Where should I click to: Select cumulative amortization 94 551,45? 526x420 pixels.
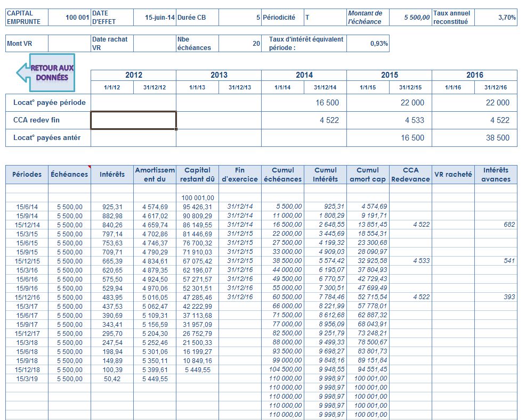point(368,369)
